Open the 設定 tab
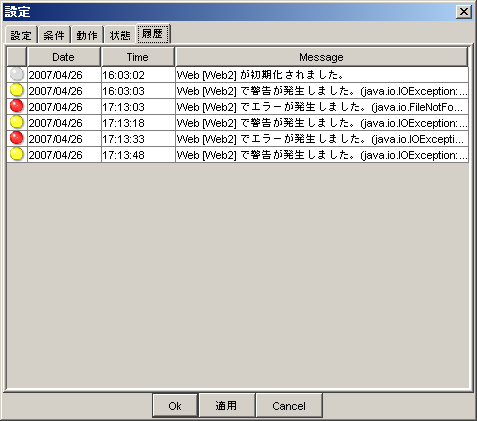The image size is (477, 421). pos(21,35)
